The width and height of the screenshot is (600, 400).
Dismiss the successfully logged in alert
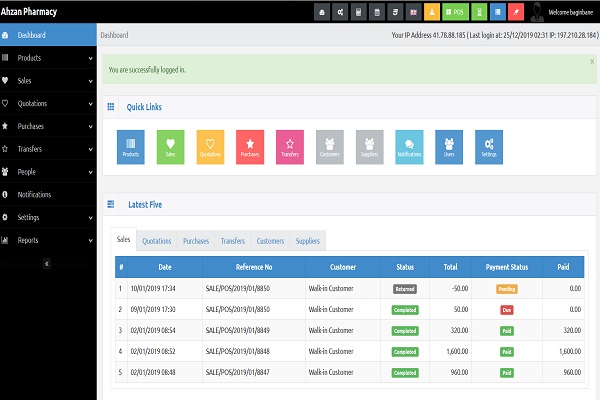pos(591,62)
